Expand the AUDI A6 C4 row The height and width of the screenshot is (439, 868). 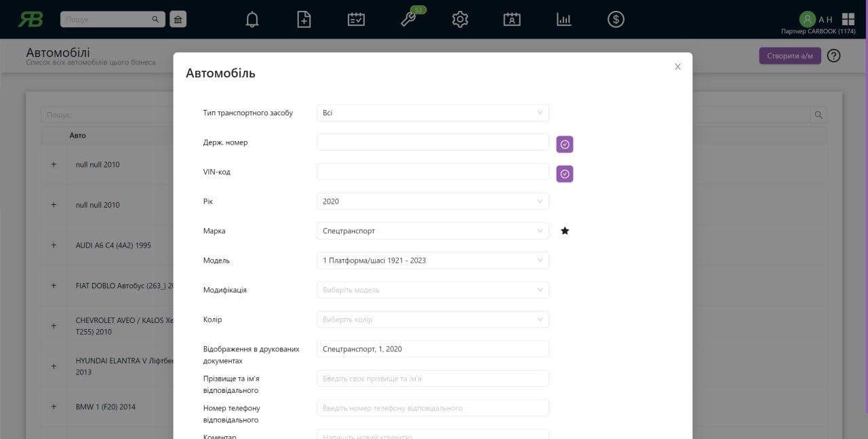[54, 245]
